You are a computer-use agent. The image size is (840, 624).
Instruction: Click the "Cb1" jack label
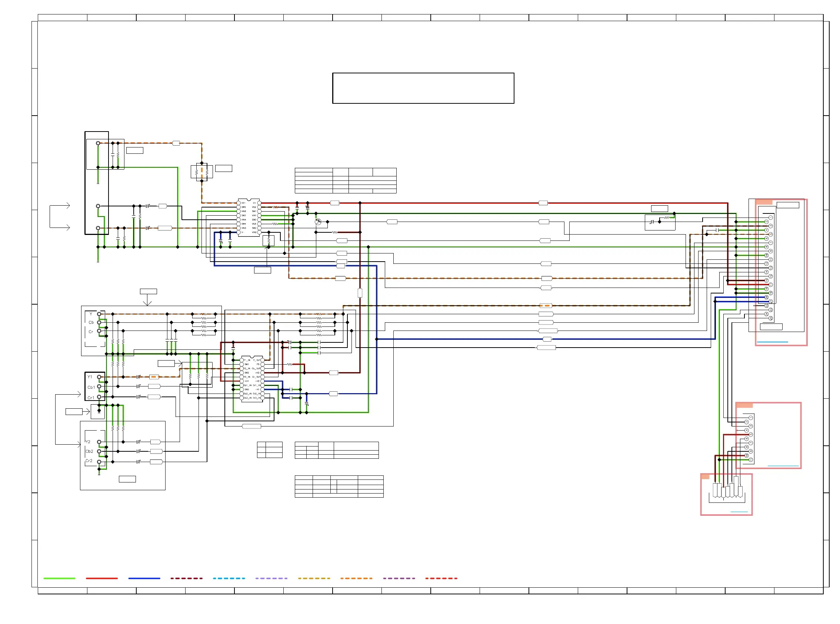point(91,388)
